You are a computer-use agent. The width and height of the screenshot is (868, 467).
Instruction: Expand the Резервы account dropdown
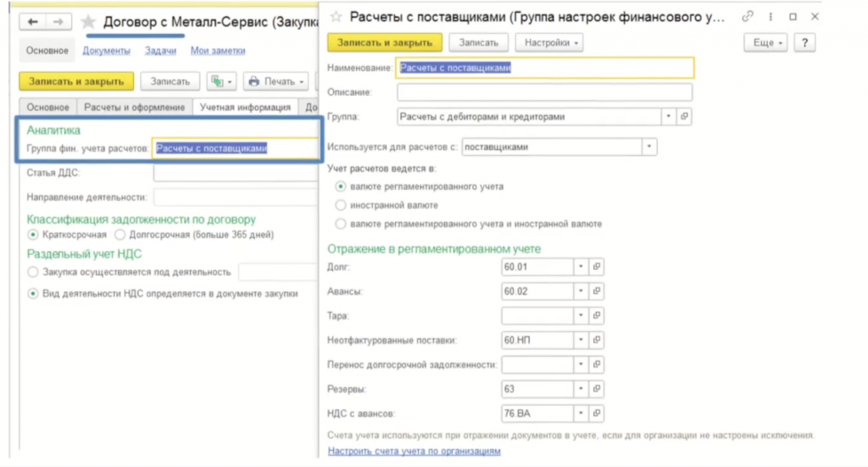(x=581, y=389)
